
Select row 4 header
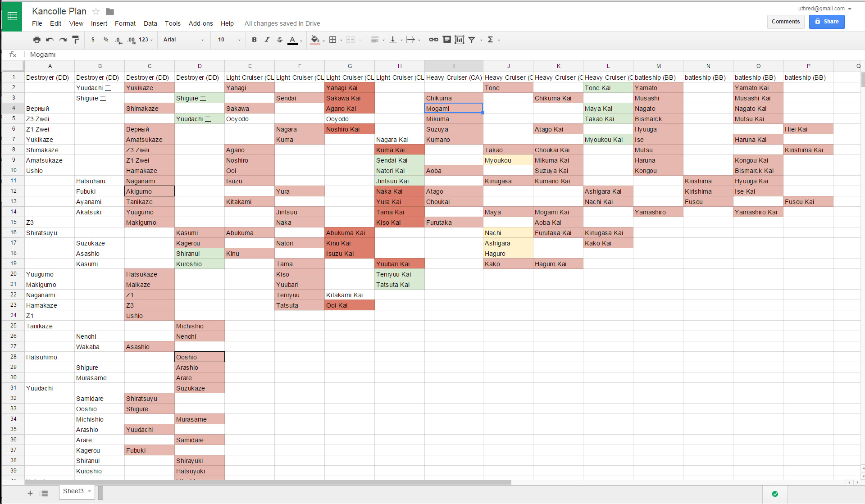tap(14, 108)
